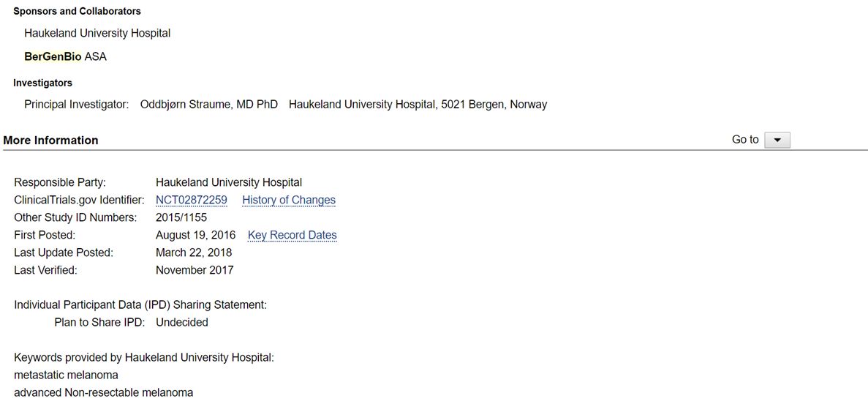Open the NCT02872259 identifier link
Viewport: 868px width, 404px height.
tap(192, 200)
